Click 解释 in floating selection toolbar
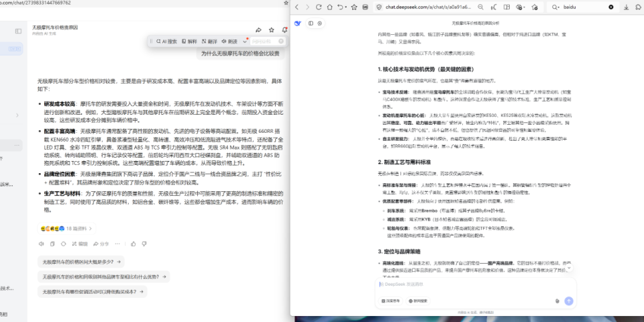The width and height of the screenshot is (644, 322). (x=189, y=41)
